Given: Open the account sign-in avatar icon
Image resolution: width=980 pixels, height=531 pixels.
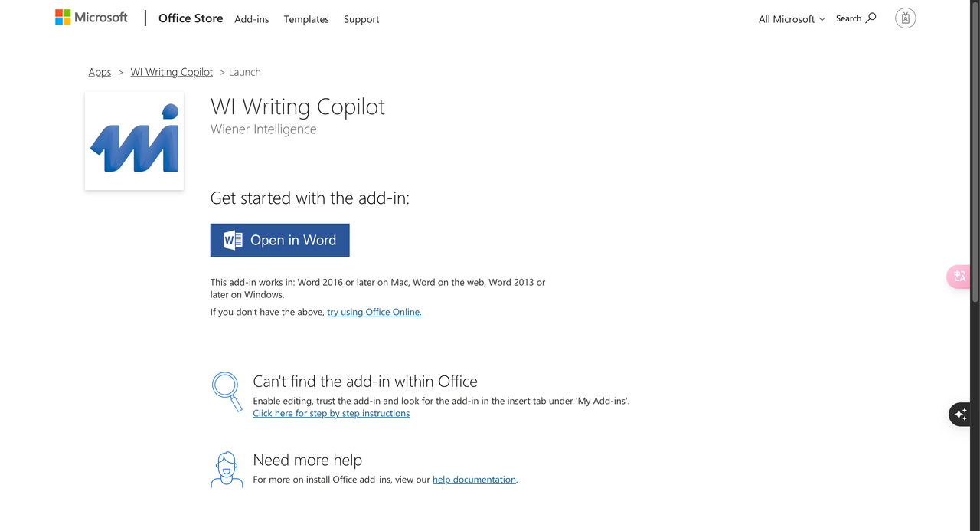Looking at the screenshot, I should (906, 18).
